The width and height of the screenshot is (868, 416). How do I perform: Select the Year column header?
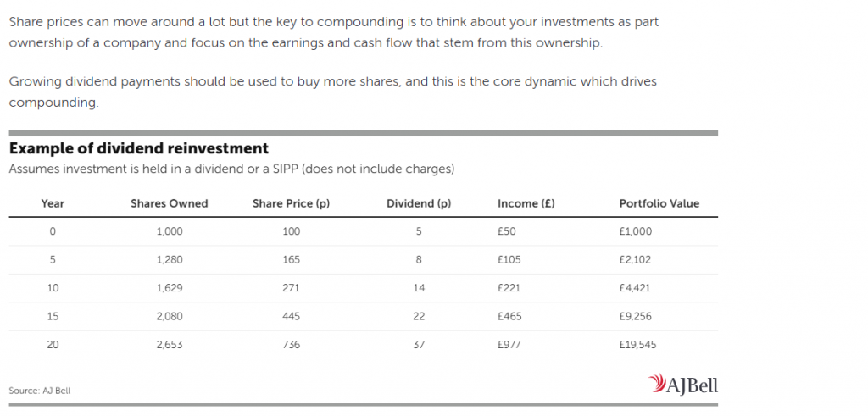click(53, 203)
